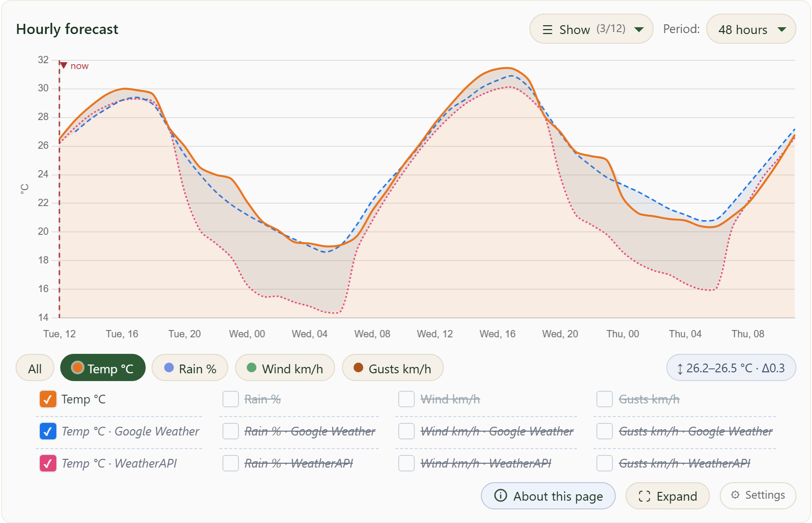Click the up-down arrow icon in range badge
The width and height of the screenshot is (812, 523).
pyautogui.click(x=680, y=369)
